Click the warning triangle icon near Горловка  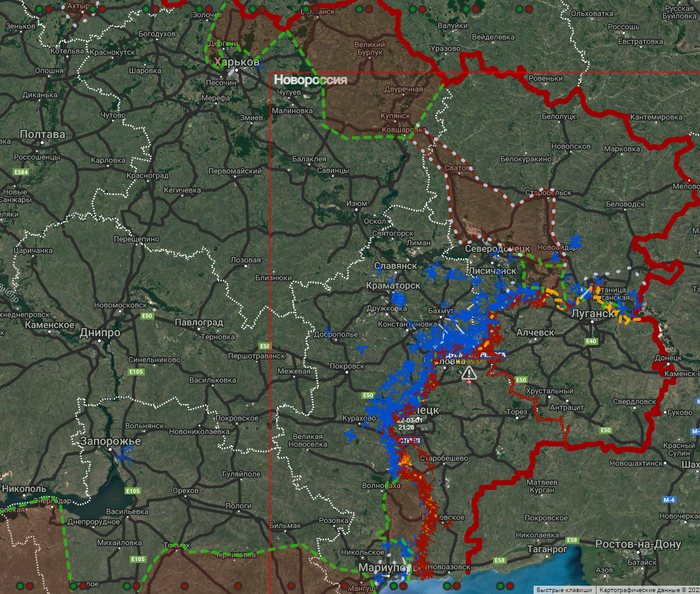coord(469,373)
